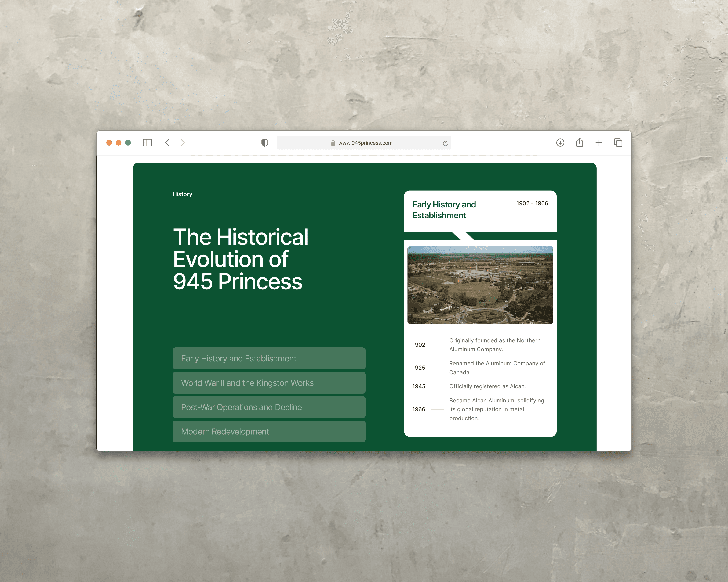This screenshot has height=582, width=728.
Task: Select the 1902 timeline entry
Action: click(418, 345)
